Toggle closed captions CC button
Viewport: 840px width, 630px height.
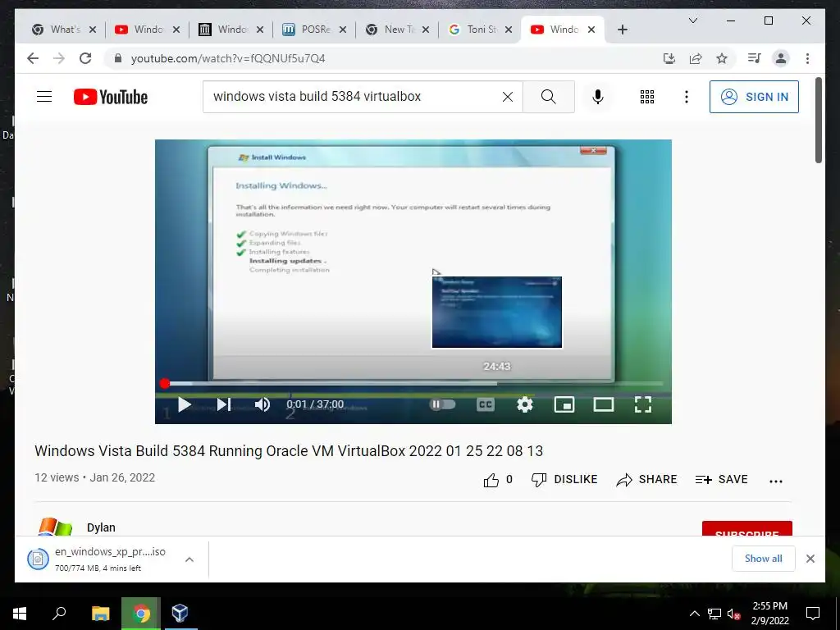tap(486, 404)
